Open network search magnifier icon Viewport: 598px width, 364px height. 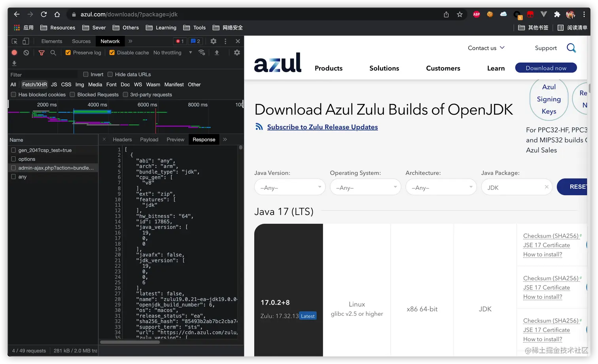pyautogui.click(x=53, y=53)
